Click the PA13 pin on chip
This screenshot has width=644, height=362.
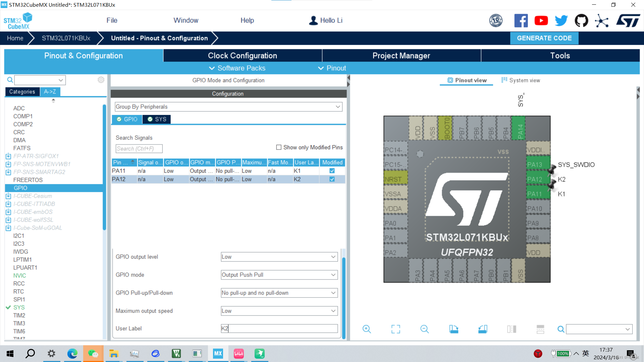coord(538,165)
